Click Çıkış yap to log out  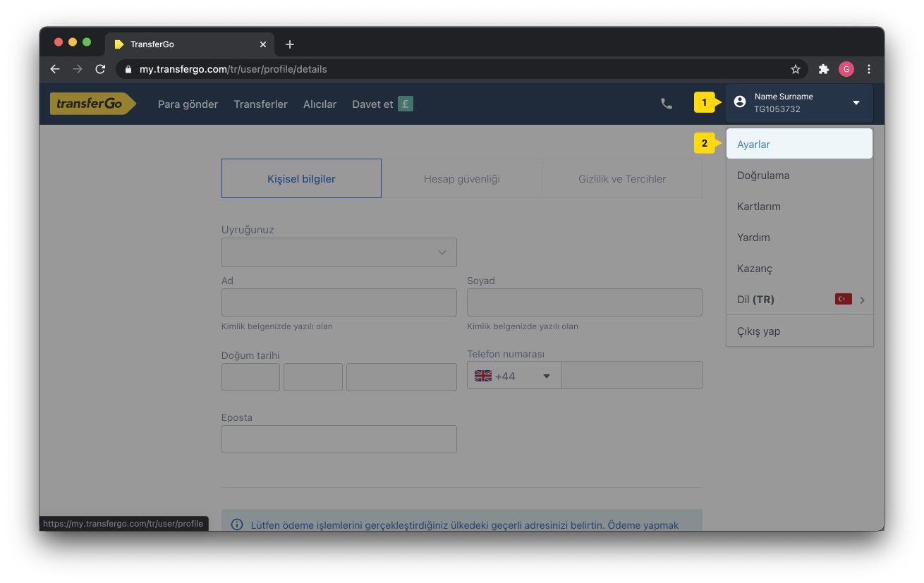pyautogui.click(x=800, y=331)
